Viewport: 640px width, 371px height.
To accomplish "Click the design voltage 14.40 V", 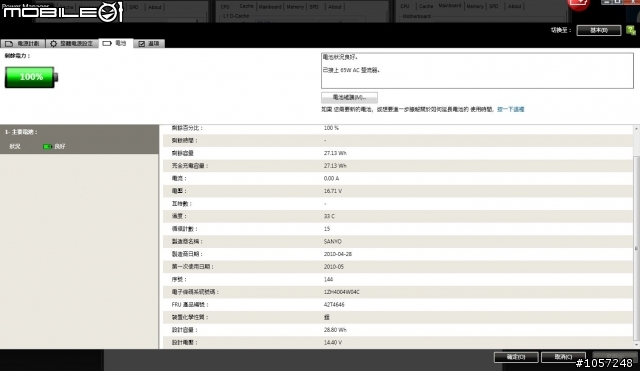I will (x=333, y=342).
